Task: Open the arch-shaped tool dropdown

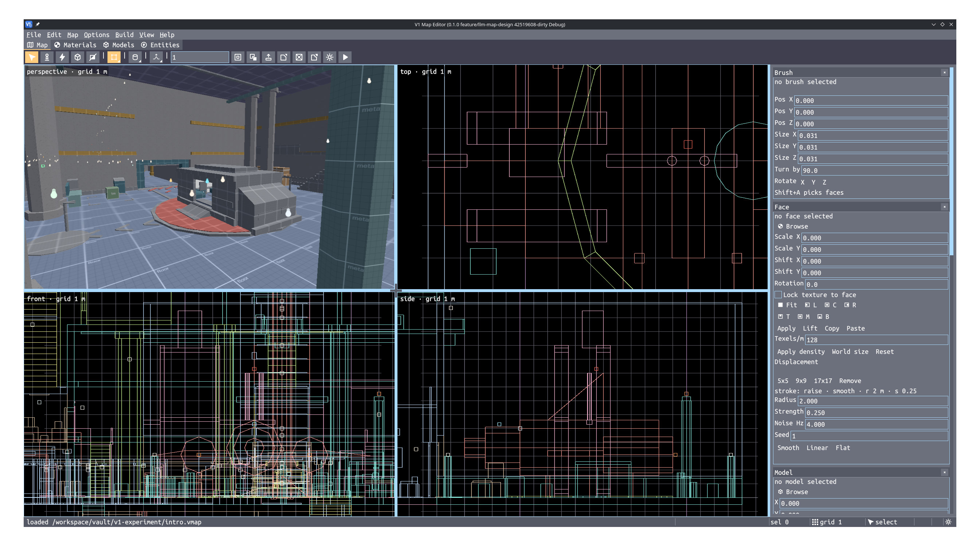Action: 156,57
